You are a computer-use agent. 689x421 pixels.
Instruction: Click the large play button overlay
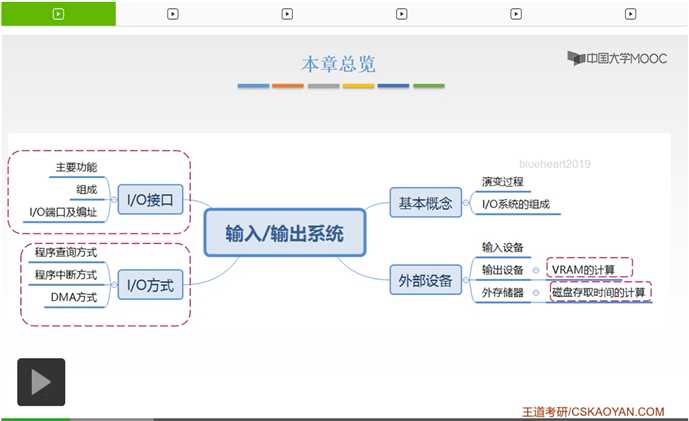point(41,382)
